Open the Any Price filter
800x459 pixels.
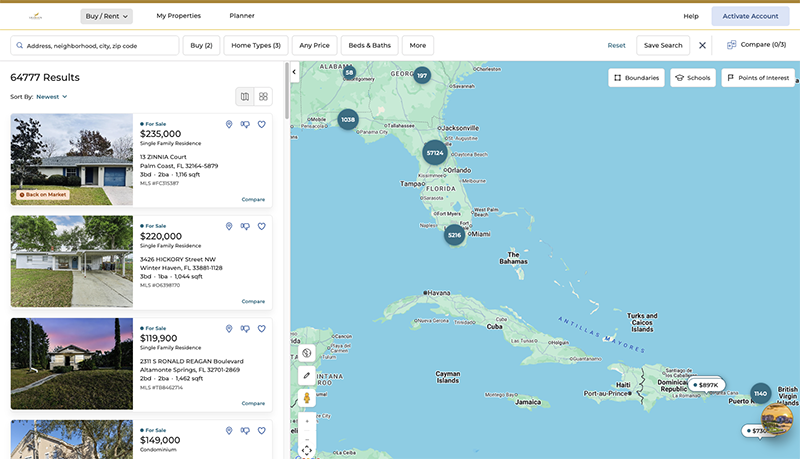[314, 45]
